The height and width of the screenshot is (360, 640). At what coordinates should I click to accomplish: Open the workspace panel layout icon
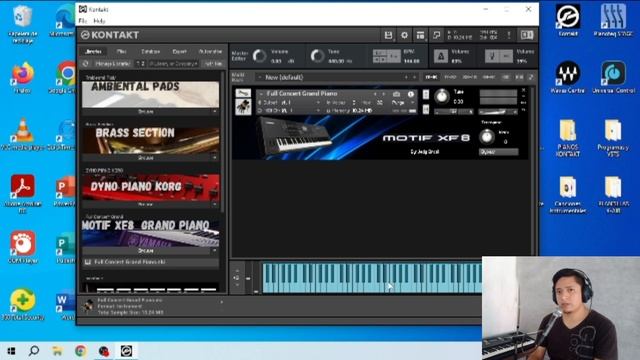[x=420, y=36]
